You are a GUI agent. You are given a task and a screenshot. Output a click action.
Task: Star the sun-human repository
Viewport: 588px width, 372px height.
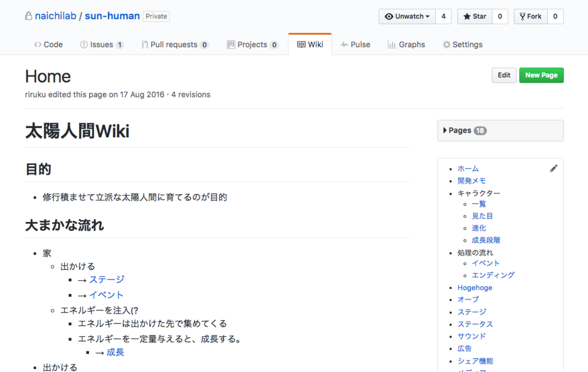[x=475, y=17]
